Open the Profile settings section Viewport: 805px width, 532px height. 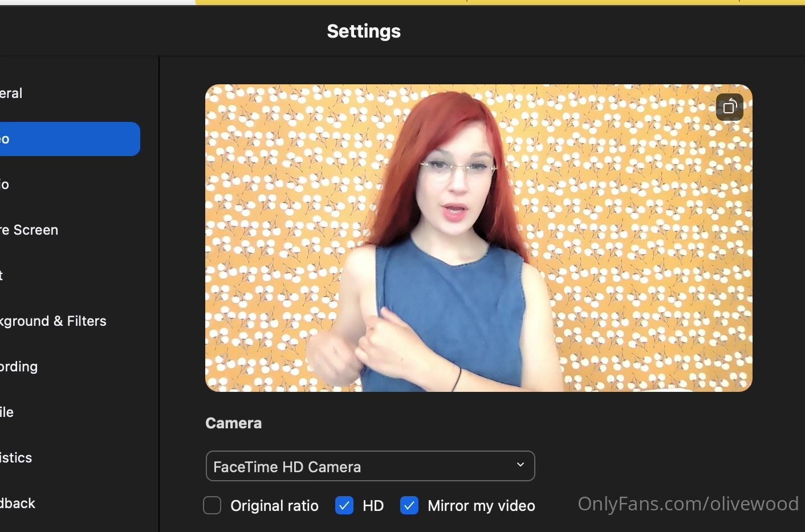pos(7,412)
